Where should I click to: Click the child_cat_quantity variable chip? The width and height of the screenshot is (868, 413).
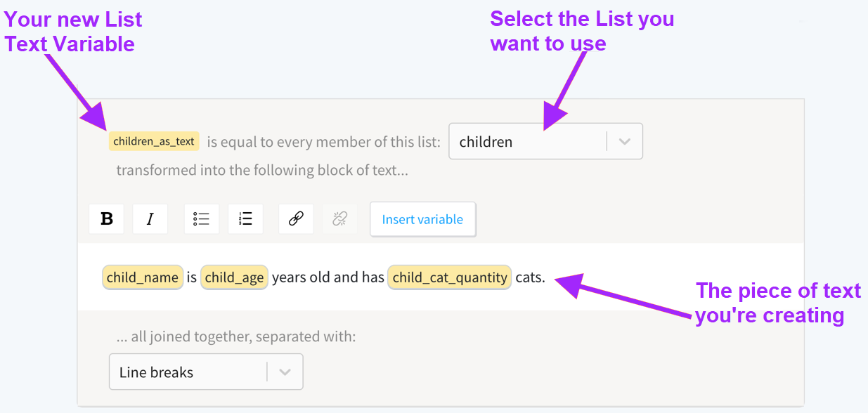click(449, 277)
